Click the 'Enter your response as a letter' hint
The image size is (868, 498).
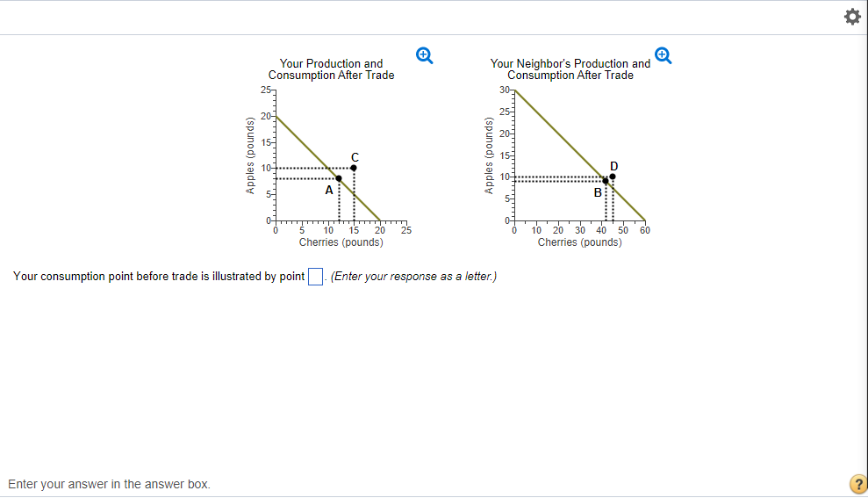(x=413, y=277)
